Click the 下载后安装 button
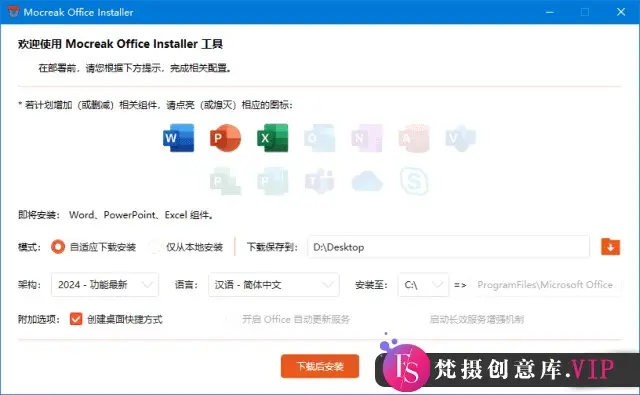The height and width of the screenshot is (395, 640). pos(320,366)
